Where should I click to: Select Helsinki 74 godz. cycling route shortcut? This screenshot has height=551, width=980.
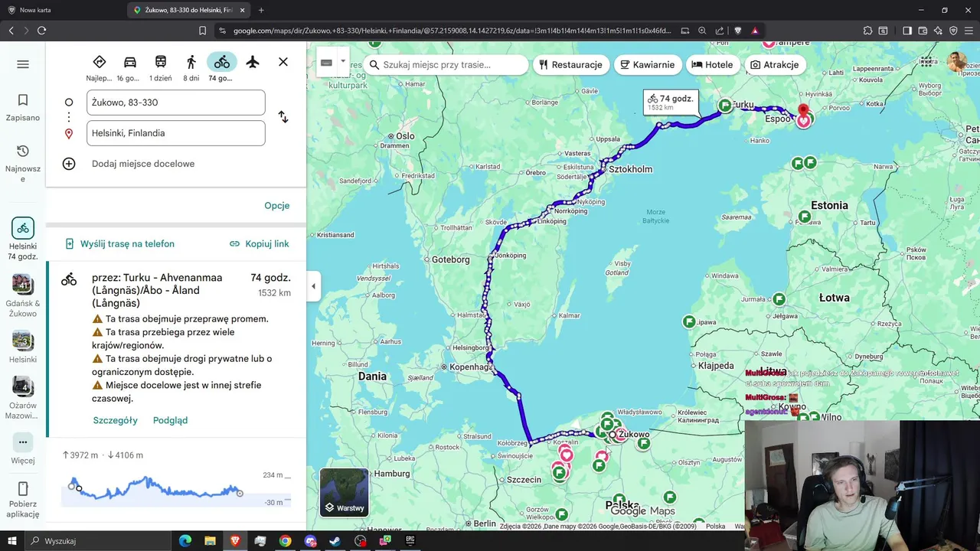click(23, 239)
